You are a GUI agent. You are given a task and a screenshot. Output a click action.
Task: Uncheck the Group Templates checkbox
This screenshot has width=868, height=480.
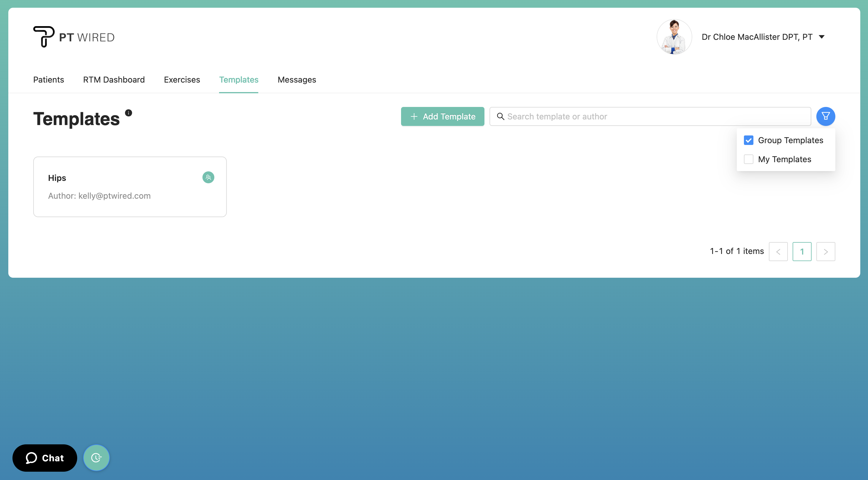[x=748, y=140]
